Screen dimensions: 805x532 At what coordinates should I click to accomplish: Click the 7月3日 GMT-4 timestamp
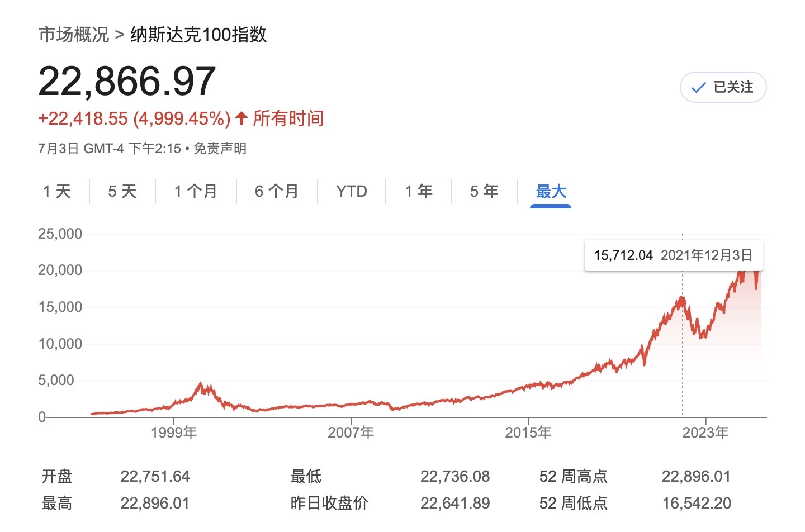click(110, 149)
